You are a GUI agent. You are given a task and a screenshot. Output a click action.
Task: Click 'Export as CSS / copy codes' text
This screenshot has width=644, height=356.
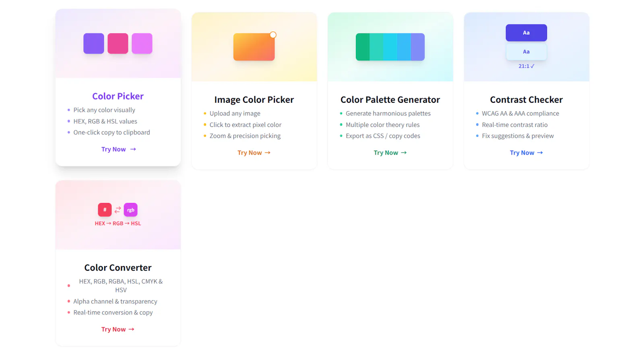[383, 136]
